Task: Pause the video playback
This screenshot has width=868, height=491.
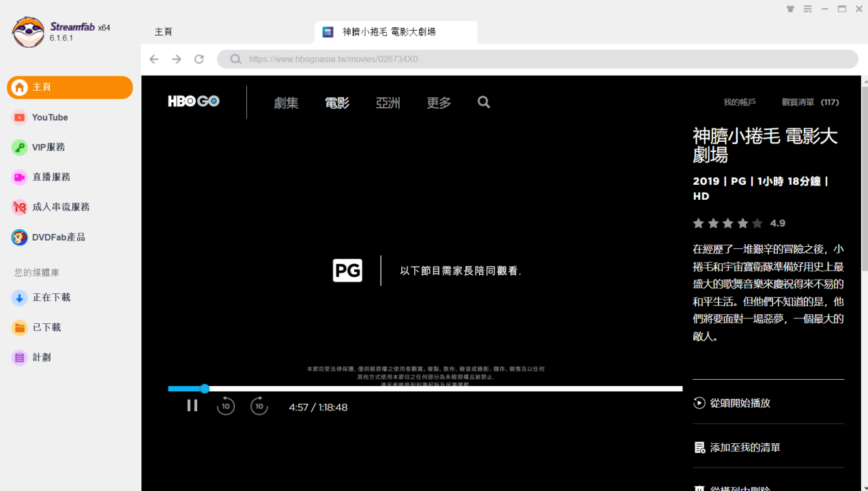Action: 192,406
